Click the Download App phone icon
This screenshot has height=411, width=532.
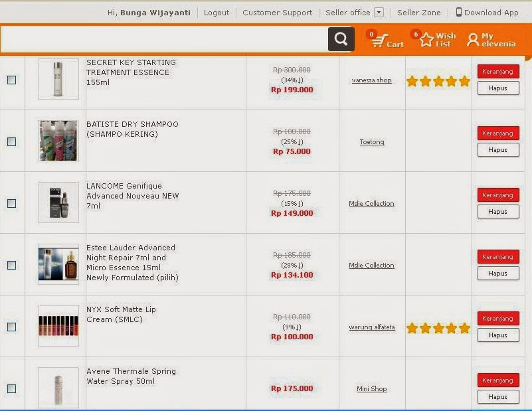(458, 12)
